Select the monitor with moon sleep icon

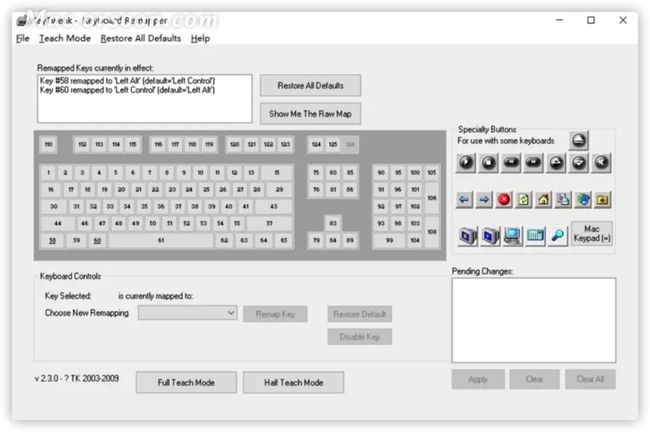pyautogui.click(x=468, y=236)
